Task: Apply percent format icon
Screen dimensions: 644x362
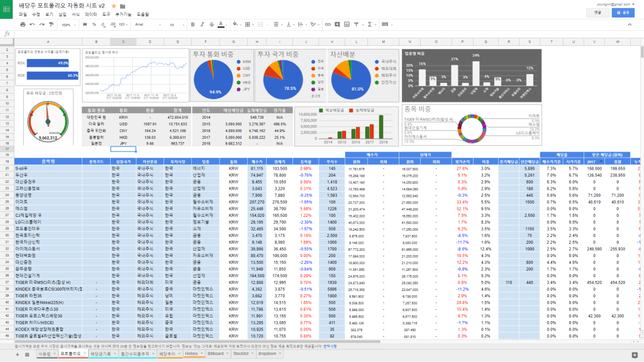Action: [94, 25]
